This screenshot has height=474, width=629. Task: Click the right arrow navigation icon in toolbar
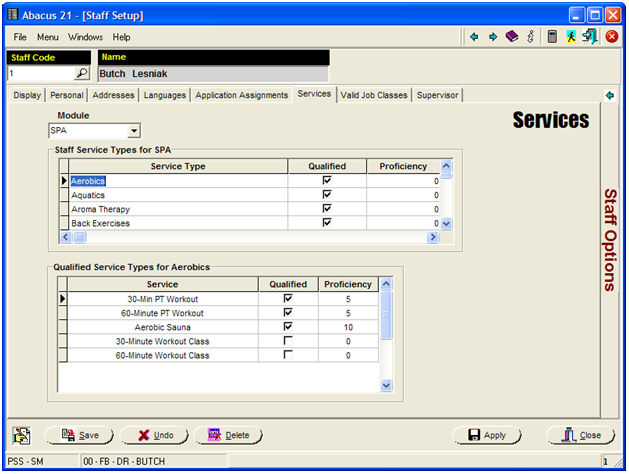(x=492, y=37)
